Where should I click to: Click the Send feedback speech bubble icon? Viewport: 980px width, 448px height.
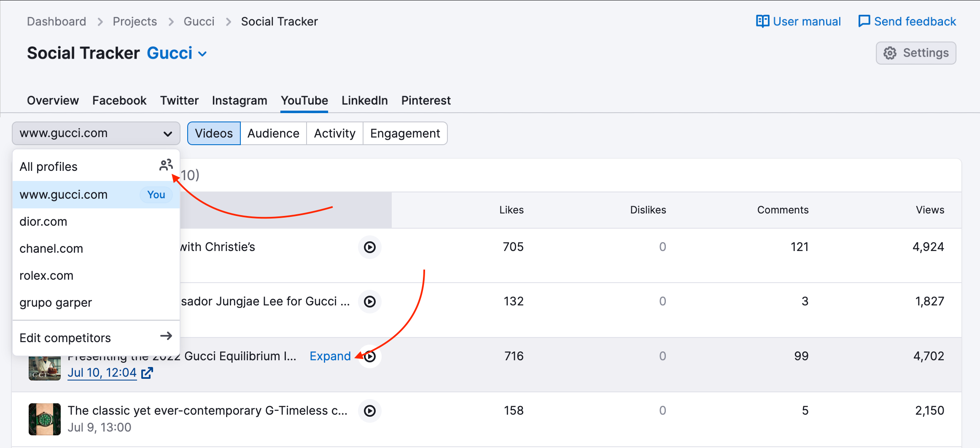(x=864, y=21)
